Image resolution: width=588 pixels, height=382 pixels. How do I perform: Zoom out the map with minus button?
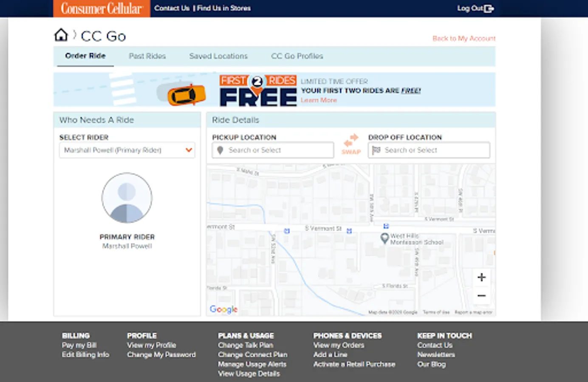pyautogui.click(x=481, y=295)
